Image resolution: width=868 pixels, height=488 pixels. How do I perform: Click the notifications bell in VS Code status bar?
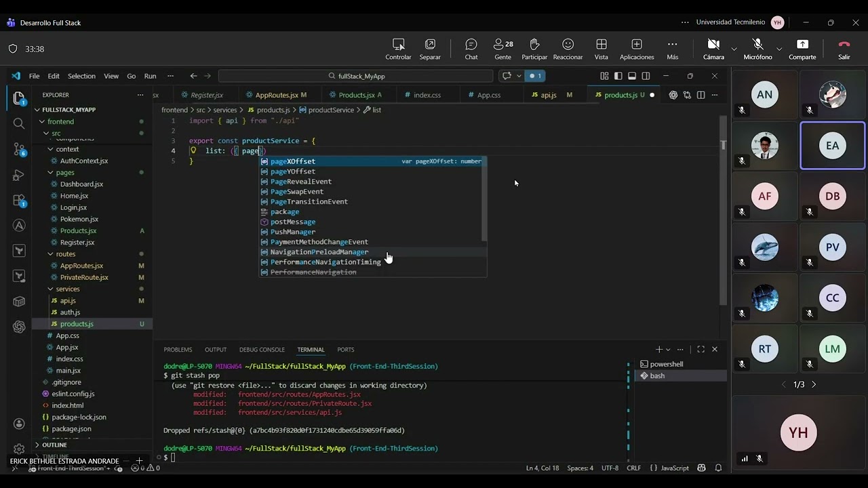(x=718, y=468)
